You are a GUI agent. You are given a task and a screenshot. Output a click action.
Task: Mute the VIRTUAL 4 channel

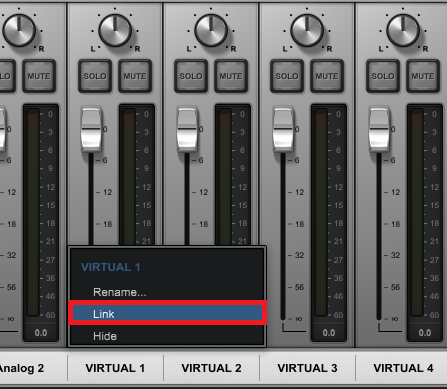[x=423, y=76]
